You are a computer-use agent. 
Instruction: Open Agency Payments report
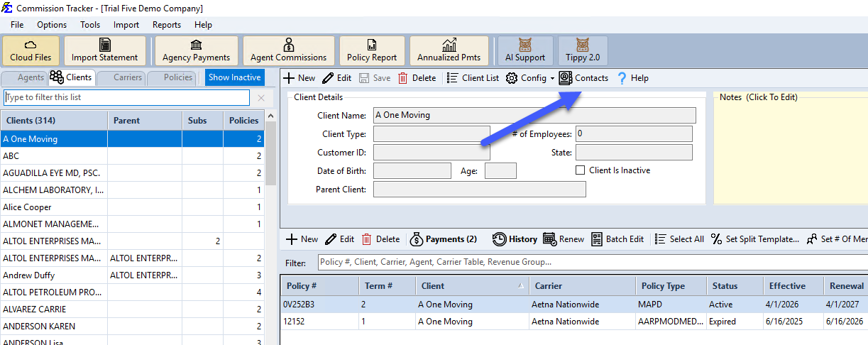pyautogui.click(x=197, y=50)
